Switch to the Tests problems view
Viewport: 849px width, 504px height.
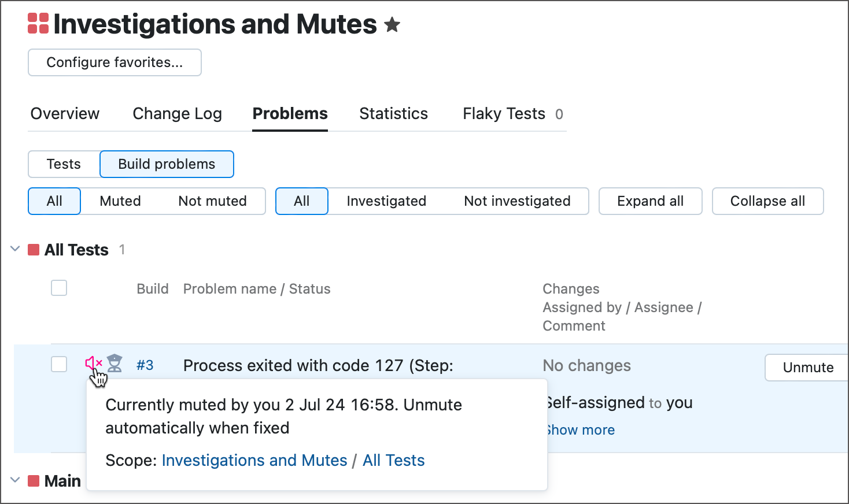pyautogui.click(x=64, y=164)
